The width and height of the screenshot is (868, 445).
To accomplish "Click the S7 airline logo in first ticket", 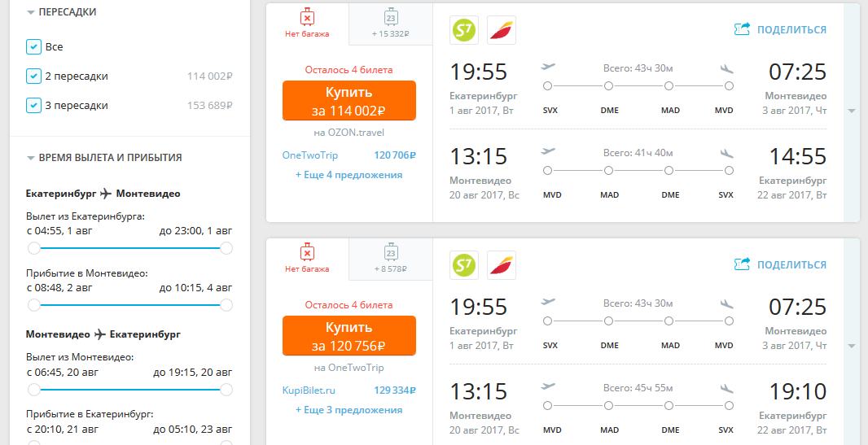I will [x=464, y=30].
